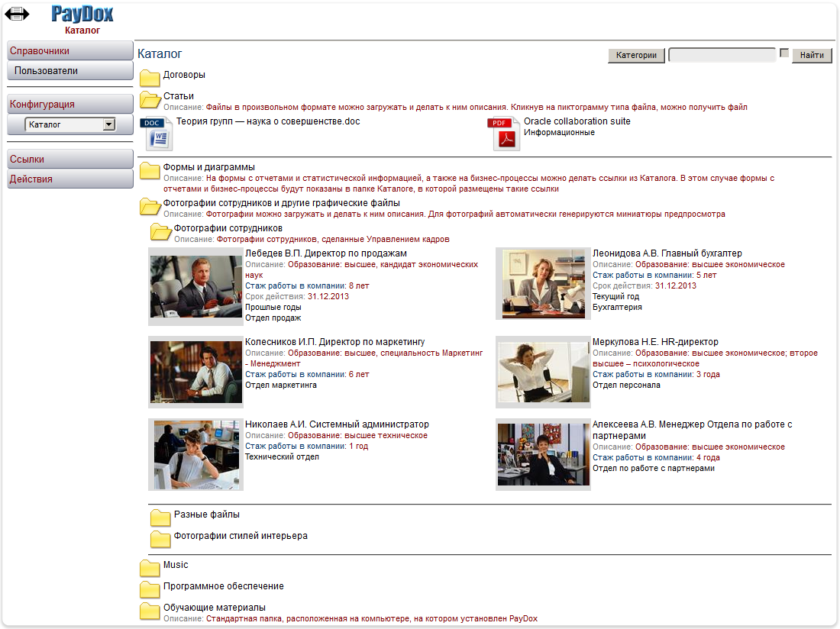
Task: Open the Формы и диаграммы folder icon
Action: [150, 171]
